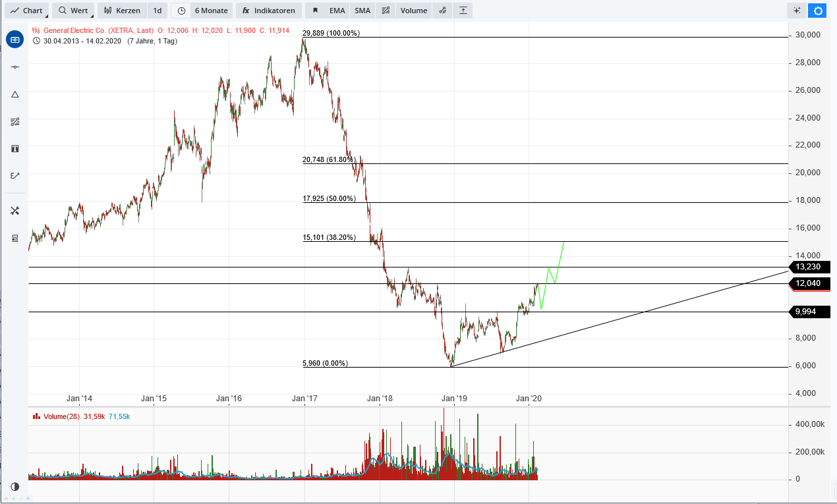Image resolution: width=837 pixels, height=504 pixels.
Task: Click the 13,230 price label on the axis
Action: (809, 267)
